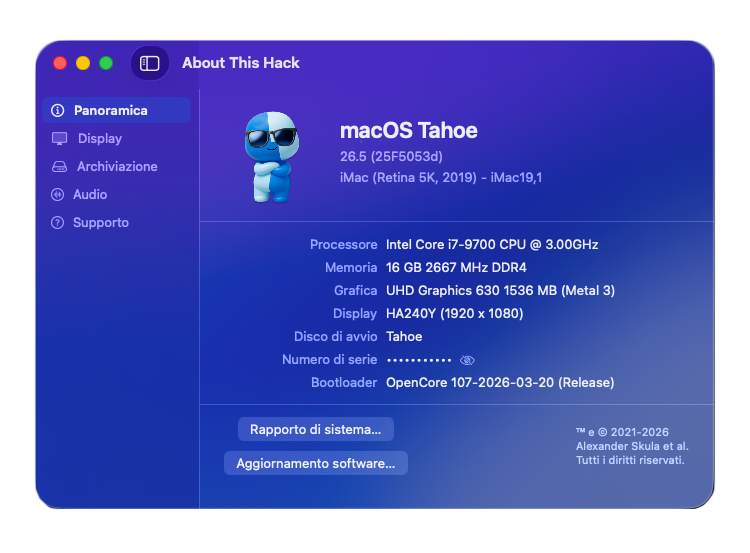Click the Panoramica info icon
Viewport: 750px width, 553px height.
click(x=58, y=111)
